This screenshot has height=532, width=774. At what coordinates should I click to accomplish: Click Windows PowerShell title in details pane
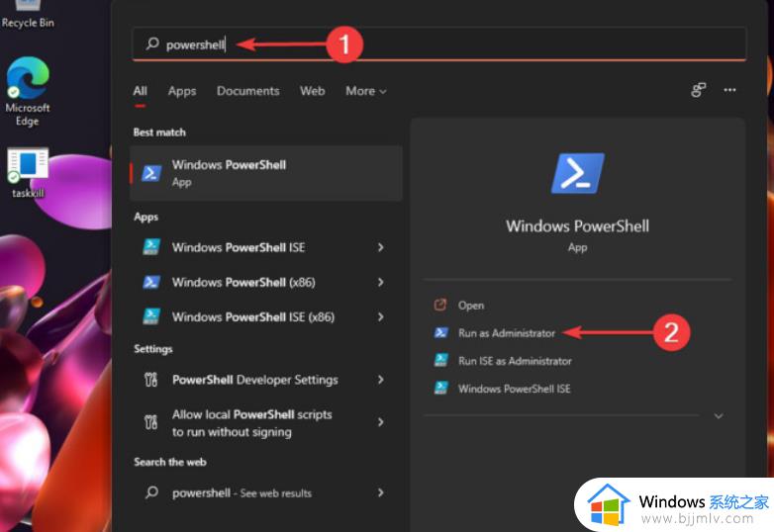(x=578, y=226)
